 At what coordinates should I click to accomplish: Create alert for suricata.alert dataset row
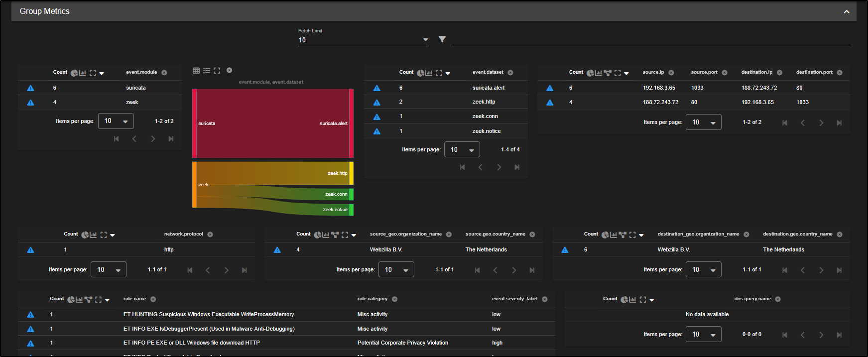(376, 88)
